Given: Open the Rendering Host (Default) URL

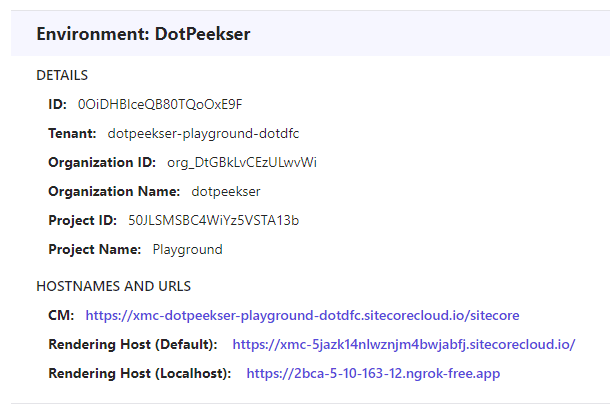Looking at the screenshot, I should [403, 344].
